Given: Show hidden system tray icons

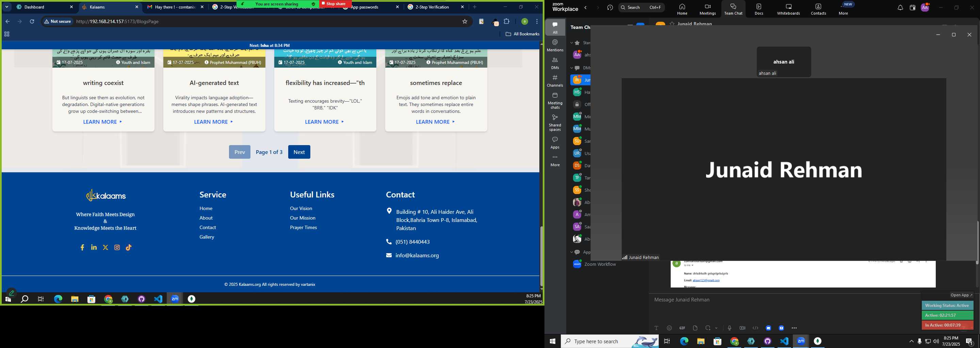Looking at the screenshot, I should (x=911, y=342).
